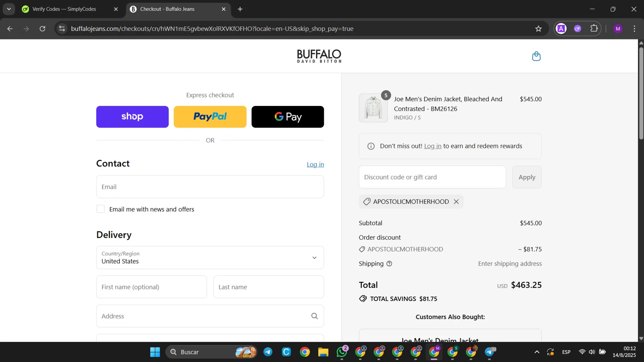Show hidden system tray icons
Screen dimensions: 644x362
(x=537, y=352)
